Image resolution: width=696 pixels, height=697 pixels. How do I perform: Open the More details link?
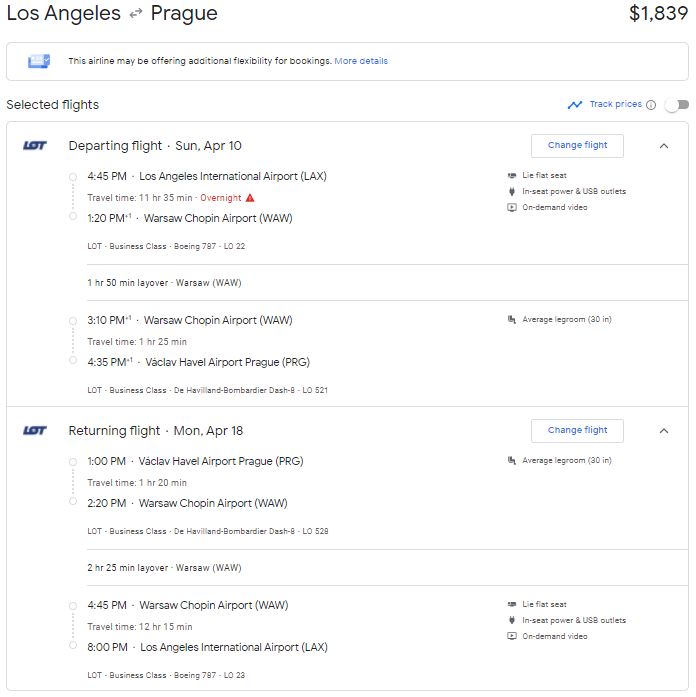361,61
